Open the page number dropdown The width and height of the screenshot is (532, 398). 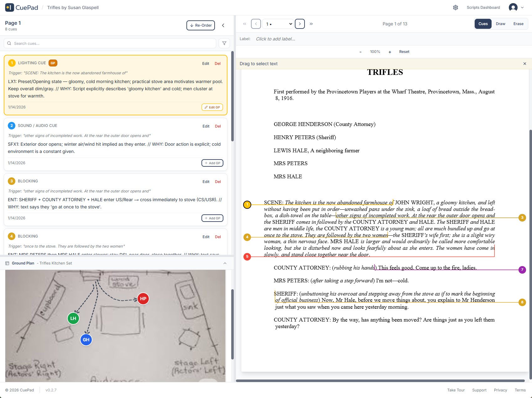pos(278,24)
